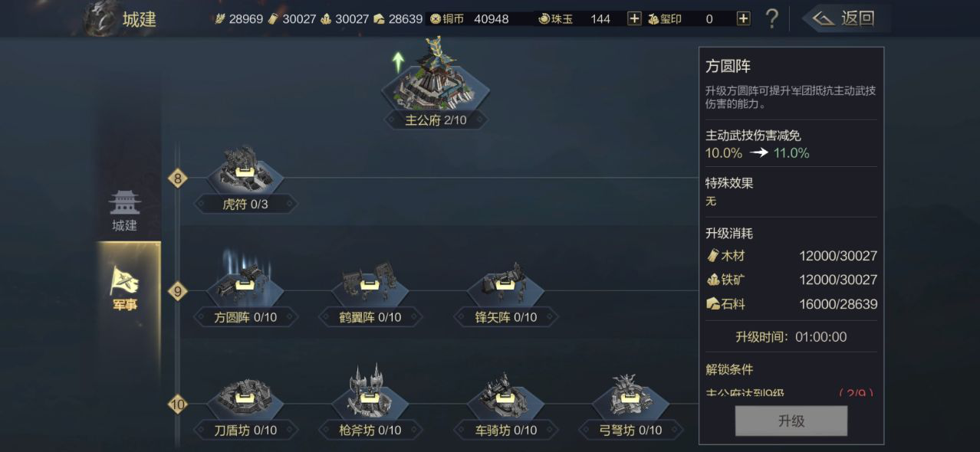This screenshot has width=980, height=452.
Task: Click the 返回 back button
Action: coord(844,18)
